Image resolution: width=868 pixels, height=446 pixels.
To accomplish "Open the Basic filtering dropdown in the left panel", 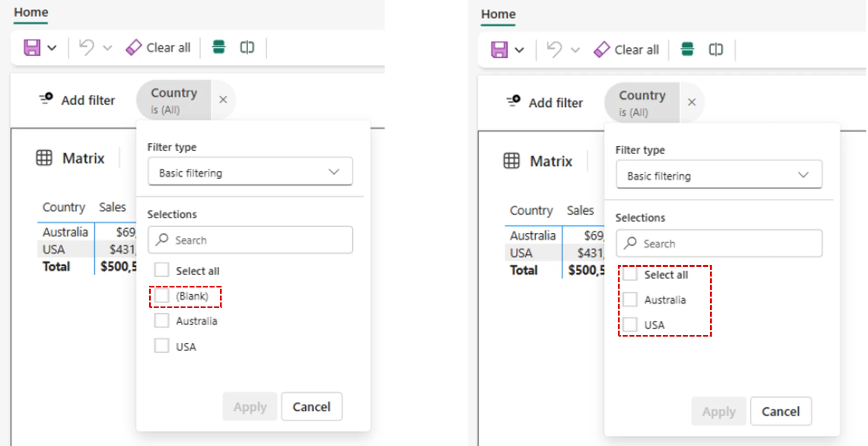I will coord(250,172).
